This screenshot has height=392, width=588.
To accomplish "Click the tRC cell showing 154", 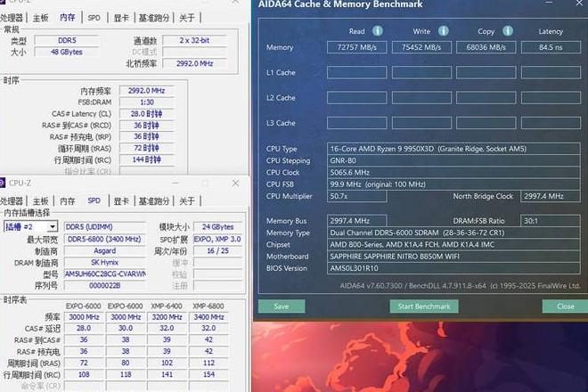I will click(208, 374).
